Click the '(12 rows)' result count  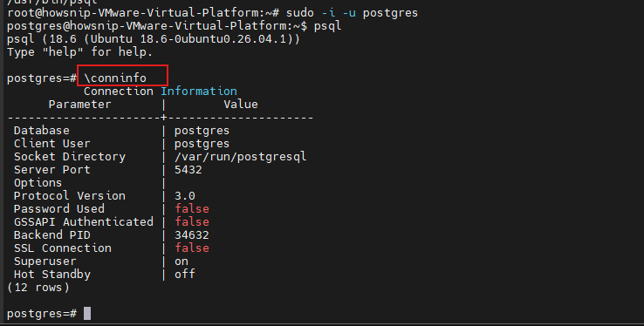(38, 288)
